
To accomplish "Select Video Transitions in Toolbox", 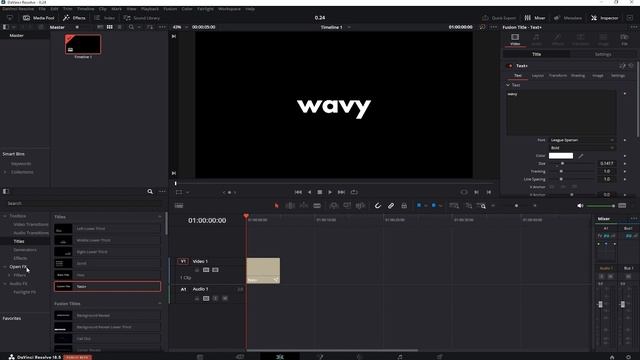I will [31, 224].
